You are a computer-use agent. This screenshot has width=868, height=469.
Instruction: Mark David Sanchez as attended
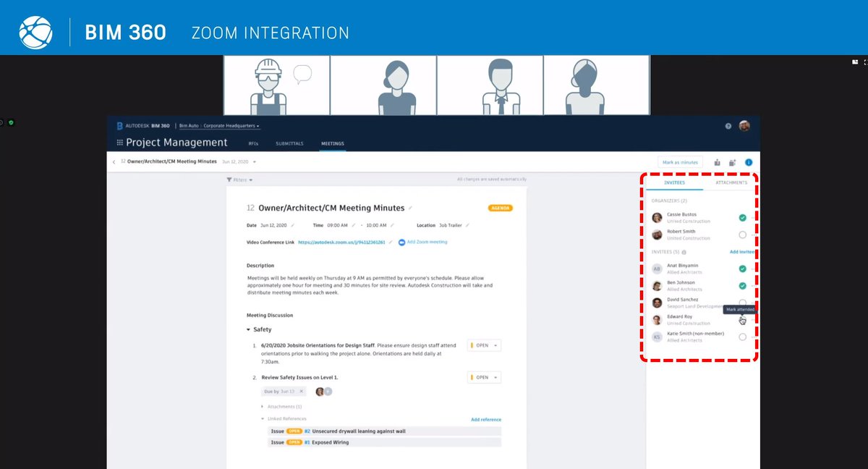(742, 303)
